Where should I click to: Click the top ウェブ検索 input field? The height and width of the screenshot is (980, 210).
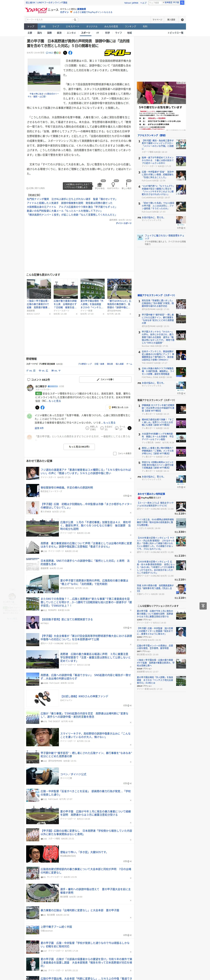point(155,3)
